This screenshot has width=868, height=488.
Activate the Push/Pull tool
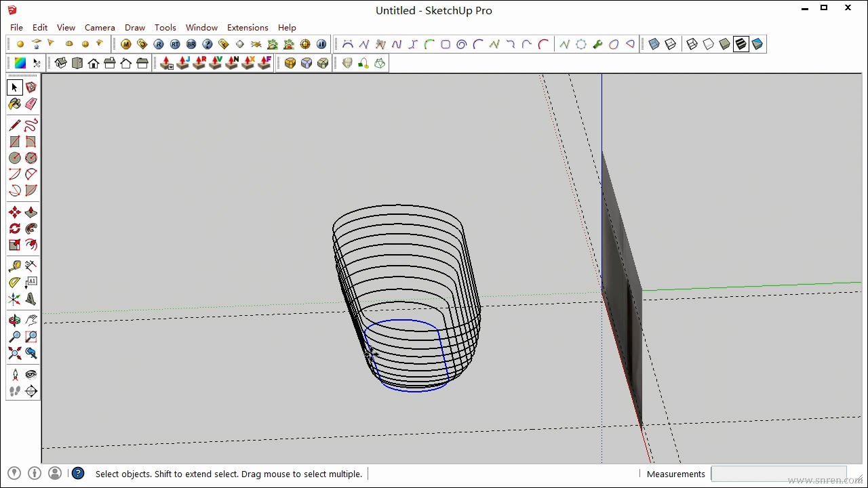point(31,212)
